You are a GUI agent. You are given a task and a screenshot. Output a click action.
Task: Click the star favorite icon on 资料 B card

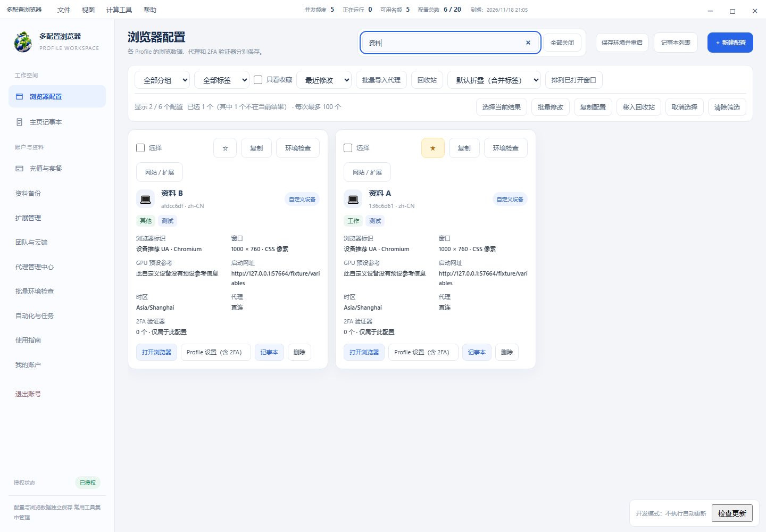pyautogui.click(x=225, y=148)
